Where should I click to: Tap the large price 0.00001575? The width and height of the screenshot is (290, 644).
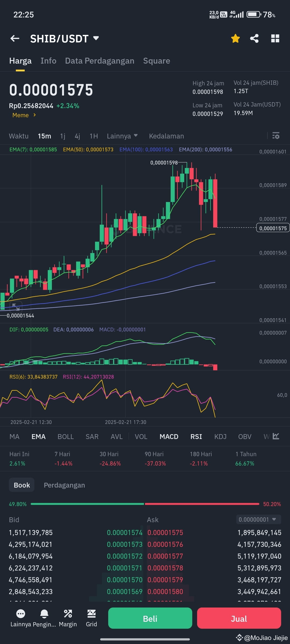coord(51,90)
